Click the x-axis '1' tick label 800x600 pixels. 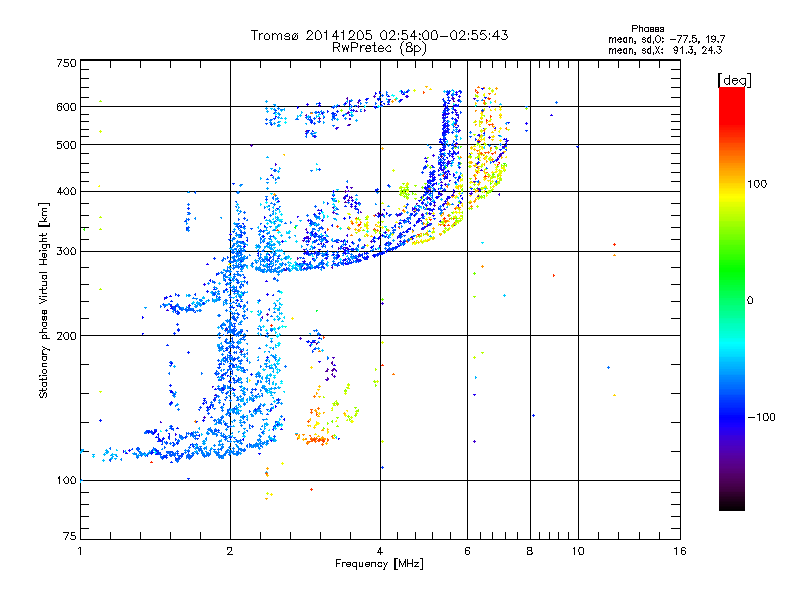tap(80, 551)
